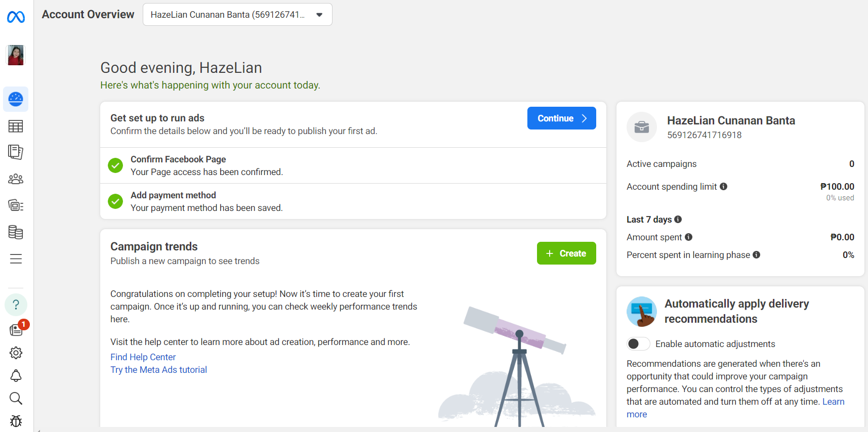Open All tools hamburger menu
Image resolution: width=868 pixels, height=432 pixels.
tap(16, 259)
